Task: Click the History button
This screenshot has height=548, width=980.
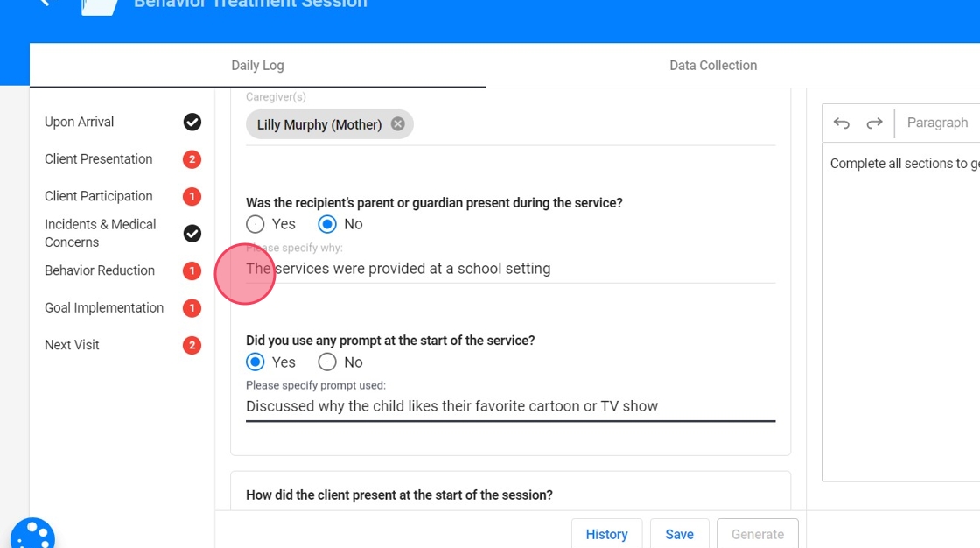Action: click(606, 534)
